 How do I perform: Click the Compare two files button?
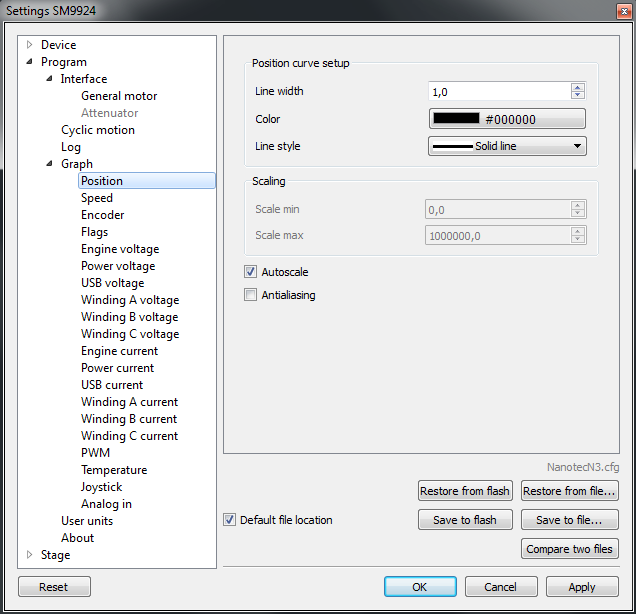[569, 549]
